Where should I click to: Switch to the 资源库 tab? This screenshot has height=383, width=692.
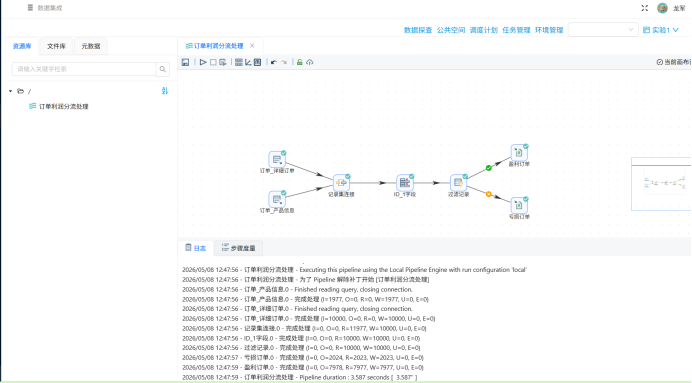pos(22,46)
